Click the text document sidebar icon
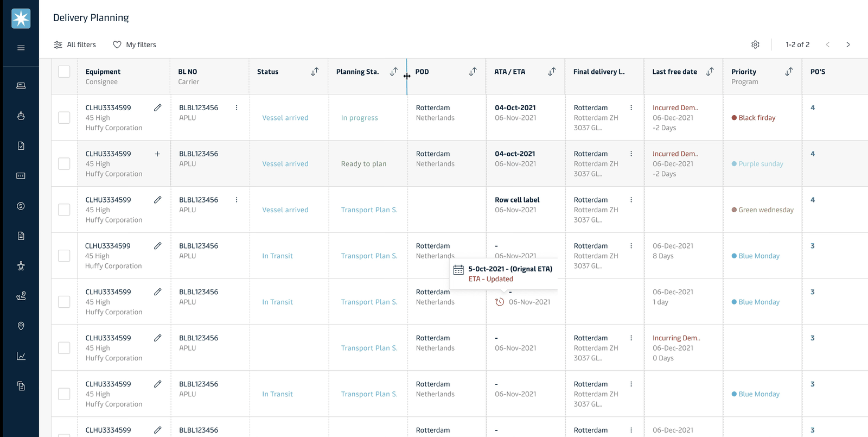The image size is (868, 437). point(21,236)
